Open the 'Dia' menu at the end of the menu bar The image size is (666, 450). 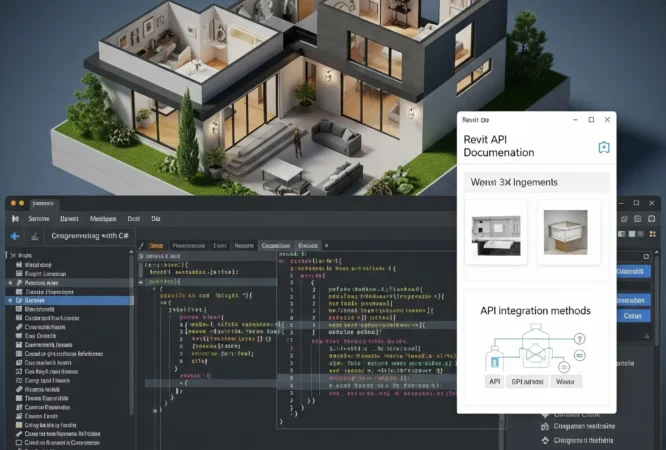click(156, 218)
